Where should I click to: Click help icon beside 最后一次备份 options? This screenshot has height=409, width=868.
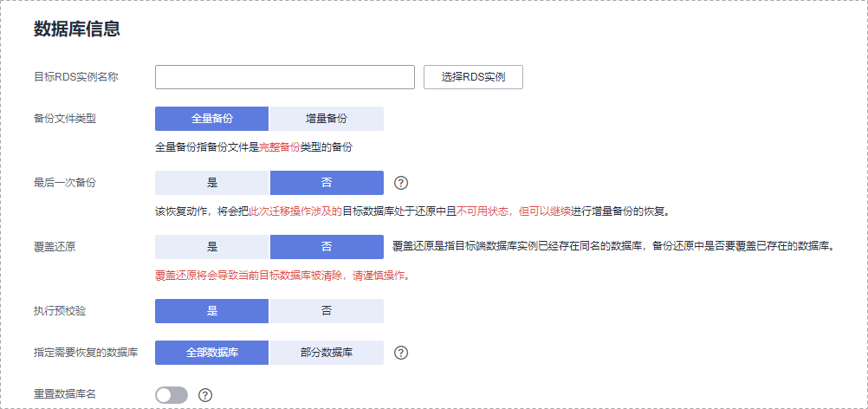(401, 183)
